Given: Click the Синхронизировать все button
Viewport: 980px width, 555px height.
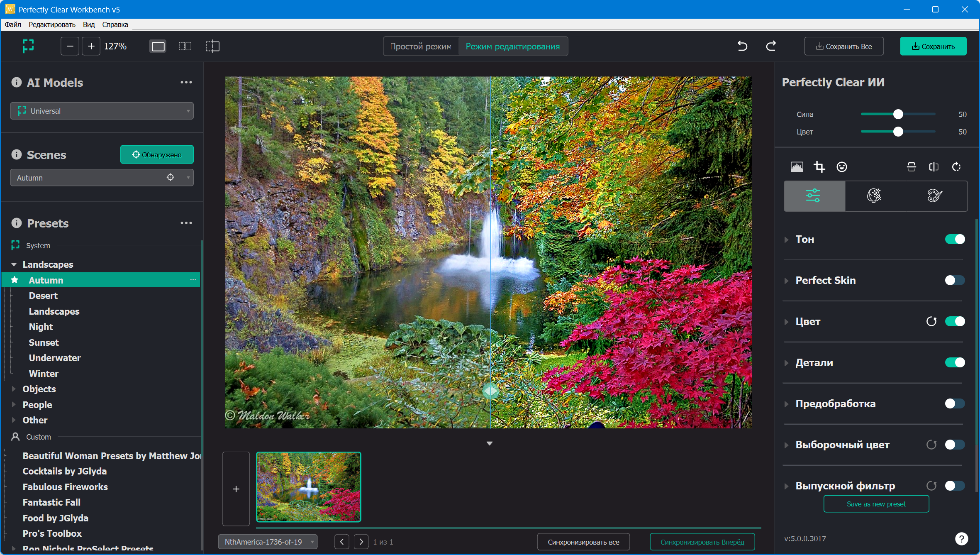Looking at the screenshot, I should pos(583,542).
